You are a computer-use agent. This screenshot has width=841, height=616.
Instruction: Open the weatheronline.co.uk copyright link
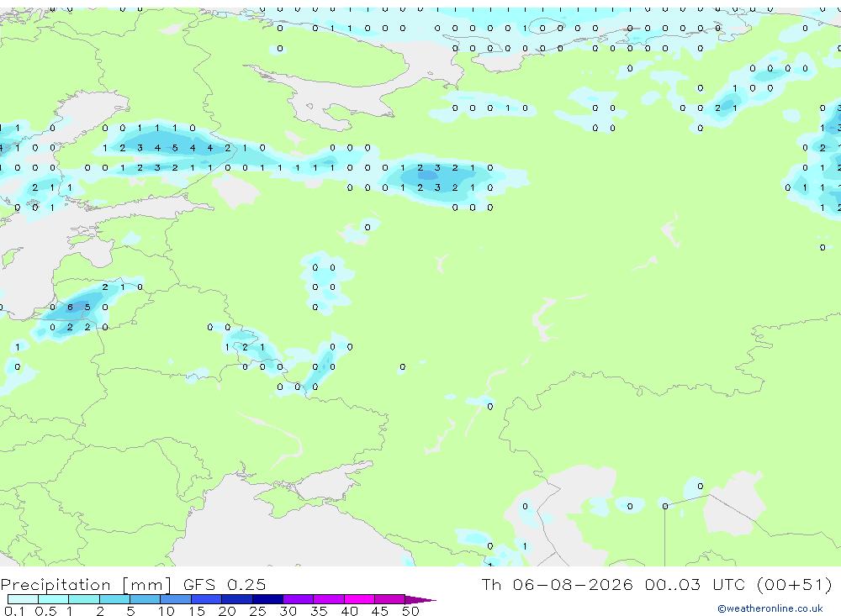click(x=770, y=608)
